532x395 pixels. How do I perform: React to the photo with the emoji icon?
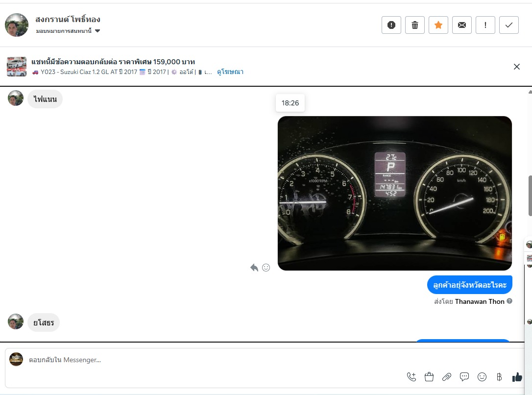click(266, 268)
